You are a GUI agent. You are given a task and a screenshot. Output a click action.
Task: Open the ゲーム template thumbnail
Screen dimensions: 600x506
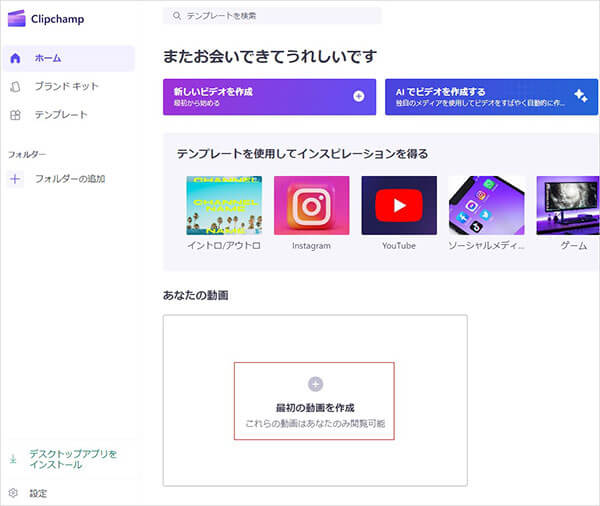tap(568, 206)
